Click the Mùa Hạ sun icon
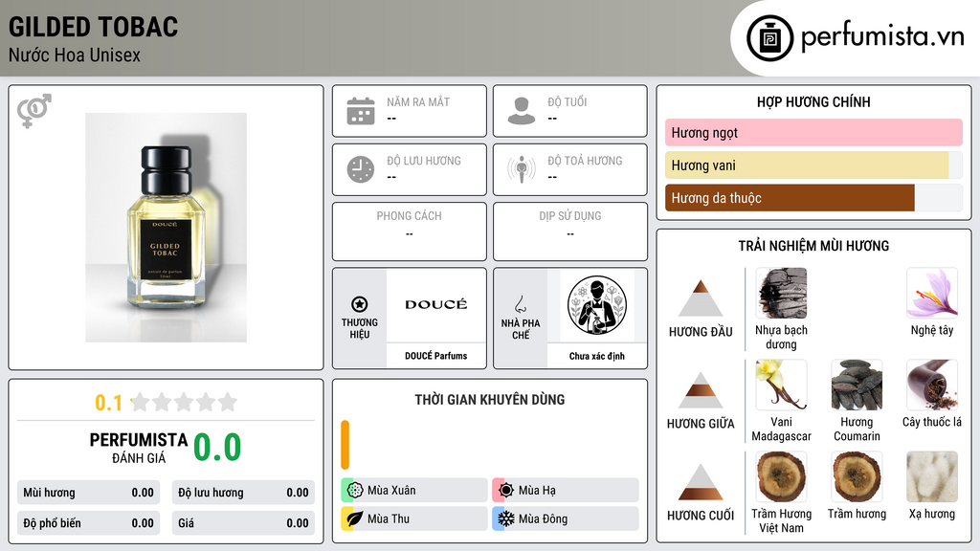 coord(506,490)
